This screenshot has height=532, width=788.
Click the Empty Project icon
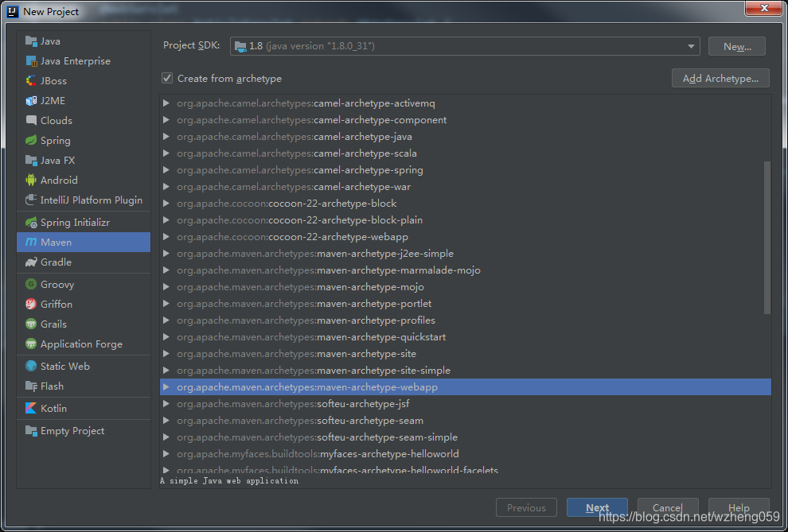pos(31,431)
